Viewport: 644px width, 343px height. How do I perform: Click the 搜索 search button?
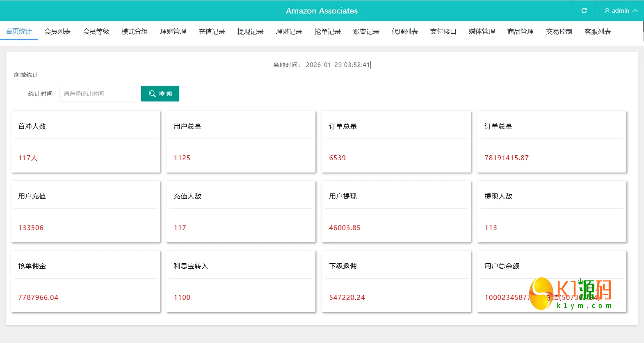tap(160, 94)
